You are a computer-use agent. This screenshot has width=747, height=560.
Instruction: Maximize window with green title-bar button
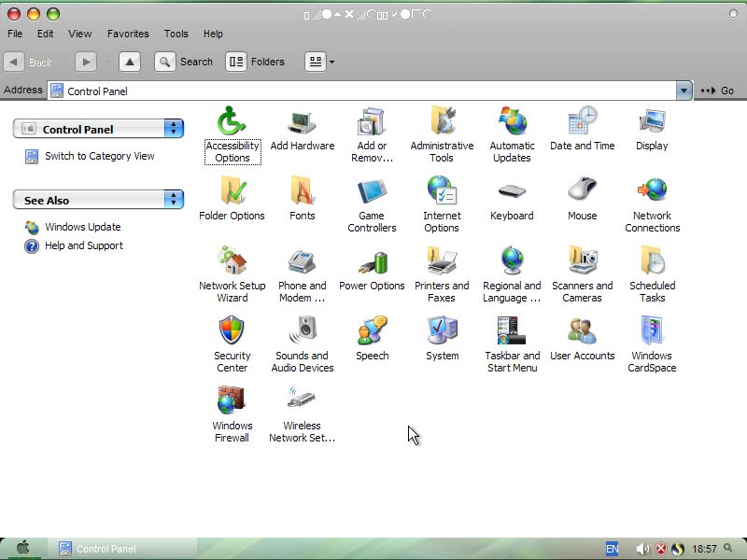point(53,14)
